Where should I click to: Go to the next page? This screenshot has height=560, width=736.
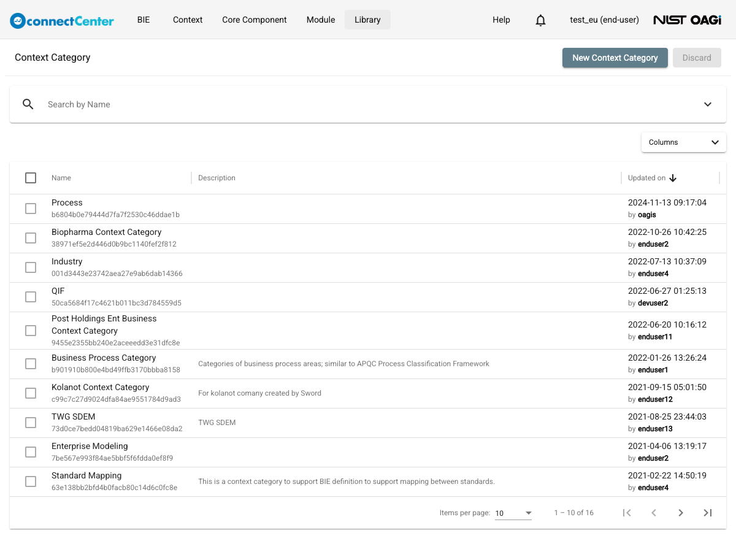coord(681,513)
